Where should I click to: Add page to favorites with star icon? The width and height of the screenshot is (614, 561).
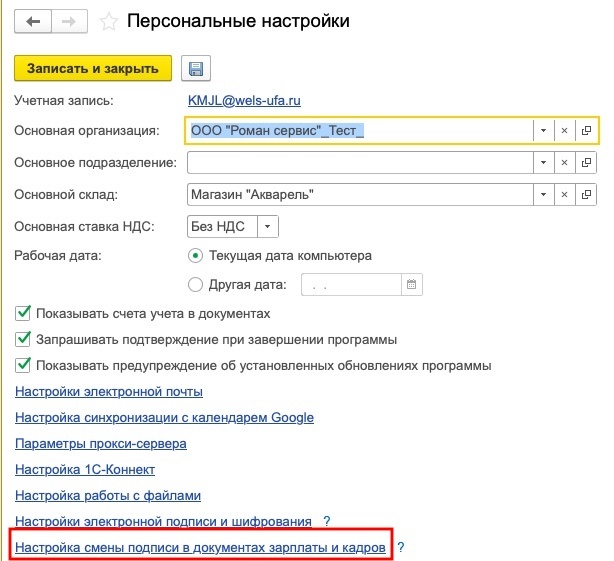click(x=108, y=22)
